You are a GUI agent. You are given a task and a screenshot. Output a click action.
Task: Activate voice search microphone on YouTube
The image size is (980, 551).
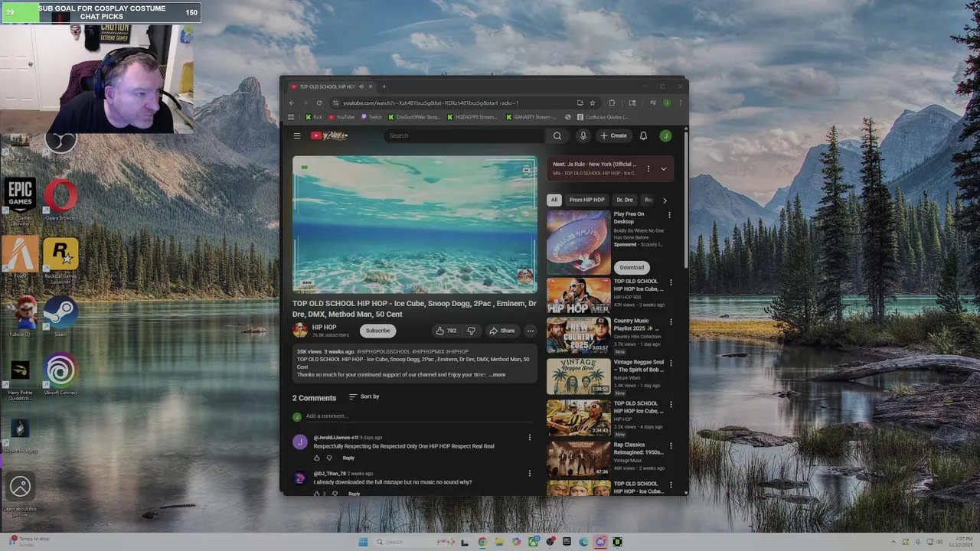pyautogui.click(x=583, y=135)
